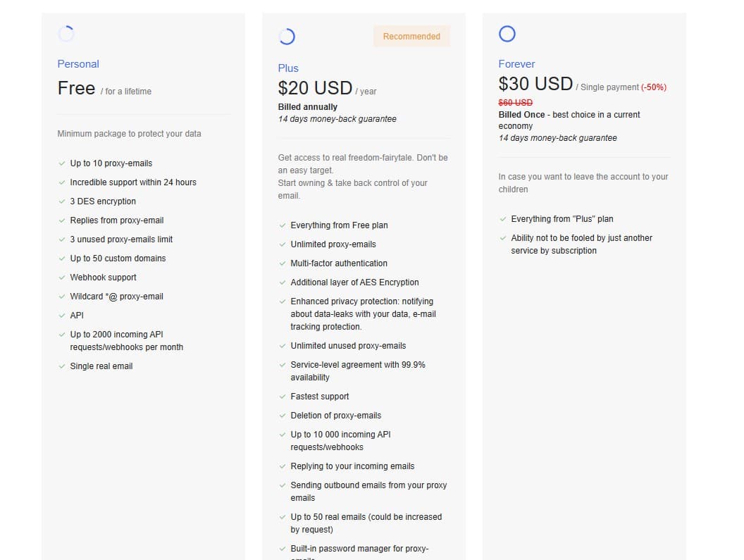Click the checkmark beside Webhook support
744x560 pixels.
61,278
